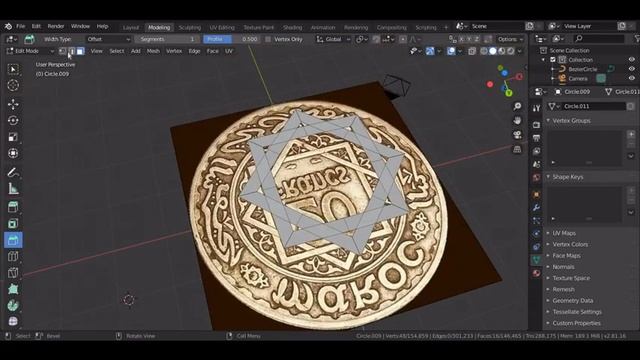
Task: Select the Measure tool
Action: click(13, 189)
